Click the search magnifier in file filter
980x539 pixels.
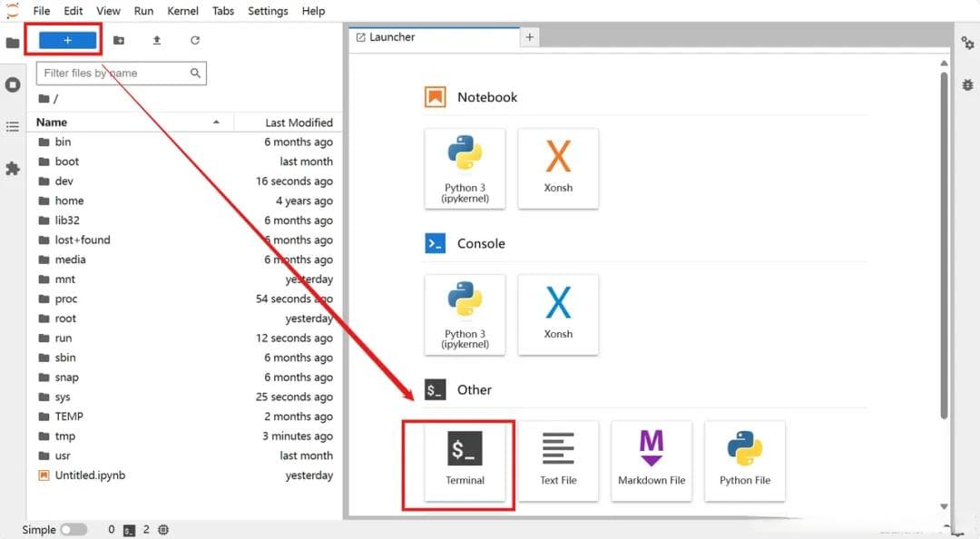[195, 73]
